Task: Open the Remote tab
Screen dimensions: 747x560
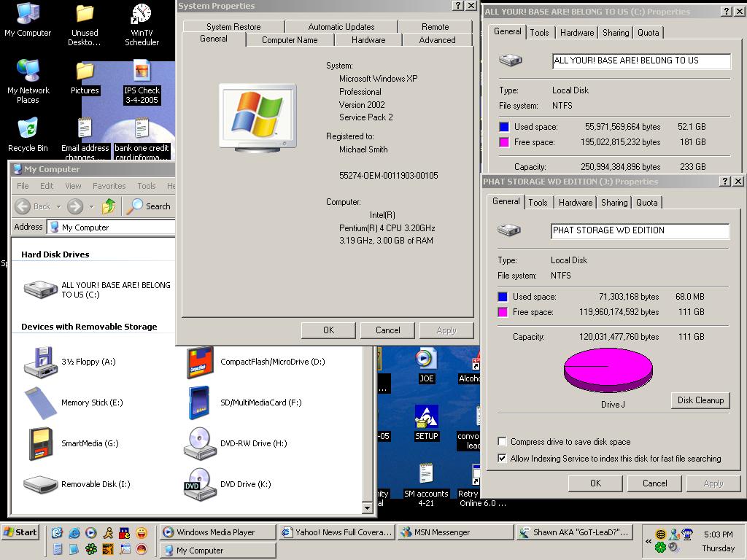Action: [435, 27]
